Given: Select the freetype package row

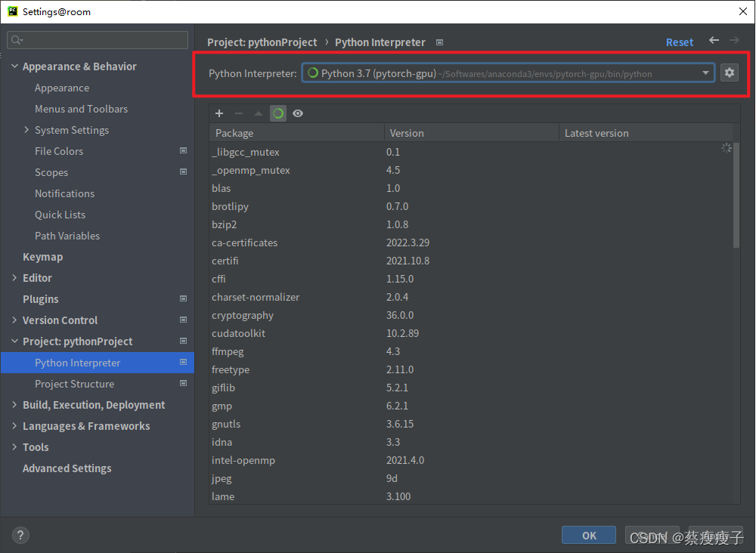Looking at the screenshot, I should click(470, 369).
